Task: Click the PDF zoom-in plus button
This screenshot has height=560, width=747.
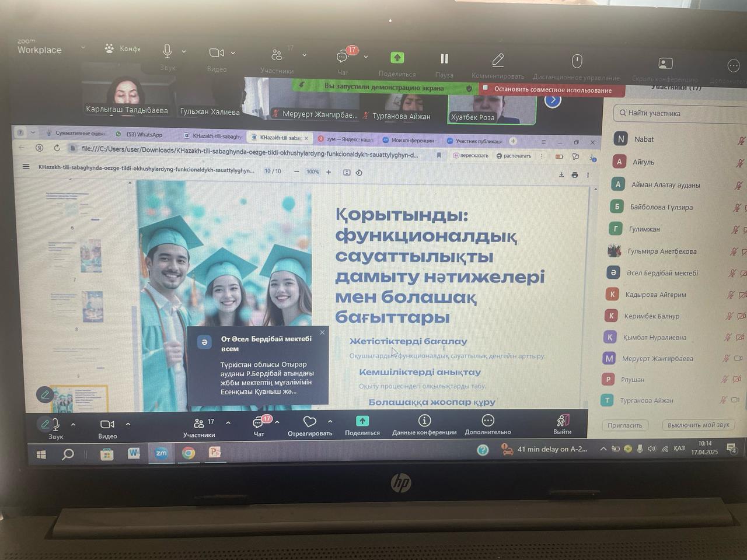Action: click(329, 172)
